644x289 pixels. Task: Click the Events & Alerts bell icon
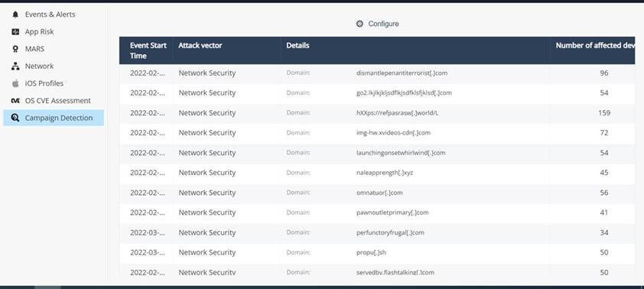pos(15,15)
